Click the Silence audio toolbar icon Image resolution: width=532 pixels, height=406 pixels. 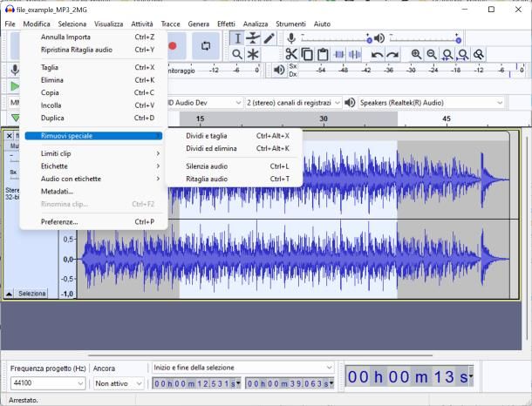click(x=354, y=54)
